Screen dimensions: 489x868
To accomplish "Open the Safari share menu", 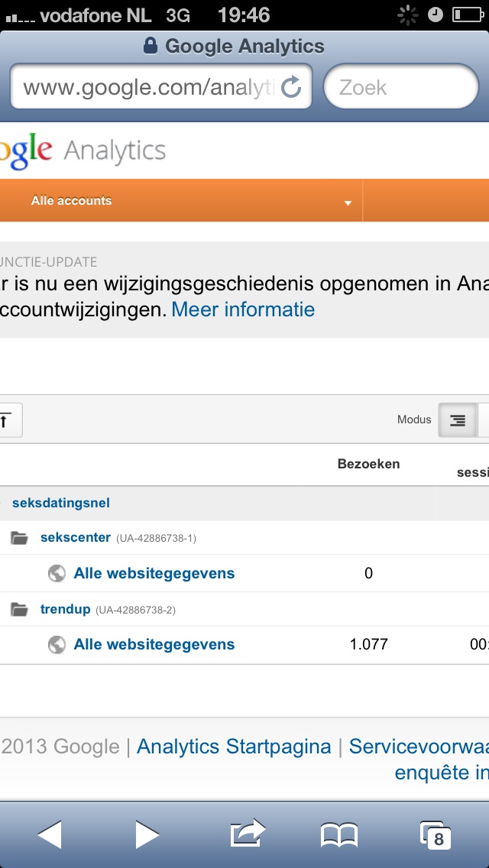I will 248,833.
